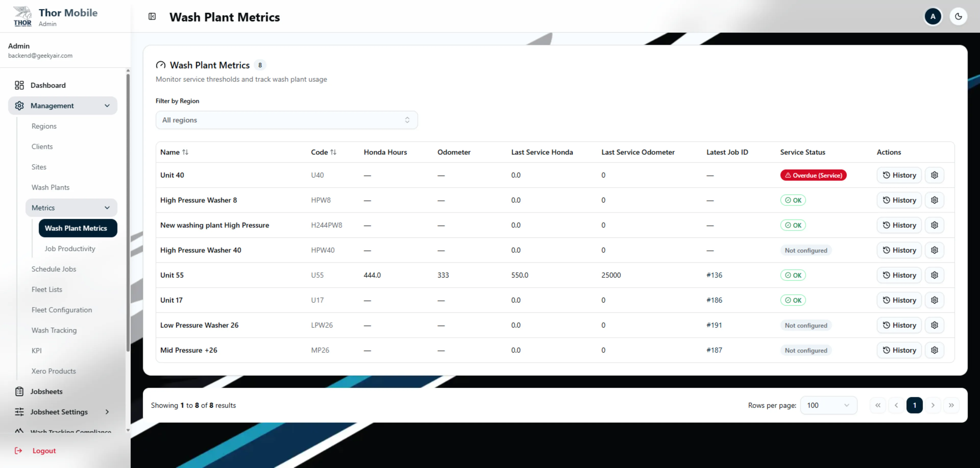Screen dimensions: 980x468
Task: Click the Thor Mobile logo
Action: click(22, 16)
